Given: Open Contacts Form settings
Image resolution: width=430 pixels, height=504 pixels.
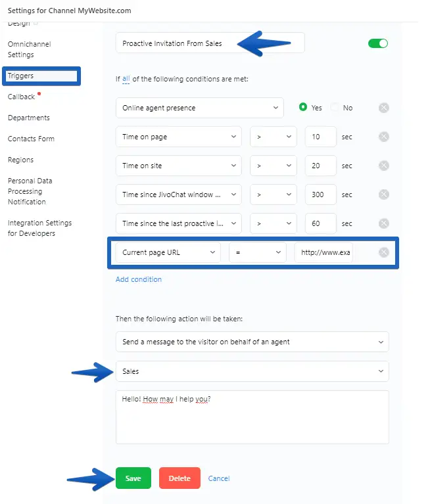Looking at the screenshot, I should pyautogui.click(x=31, y=139).
